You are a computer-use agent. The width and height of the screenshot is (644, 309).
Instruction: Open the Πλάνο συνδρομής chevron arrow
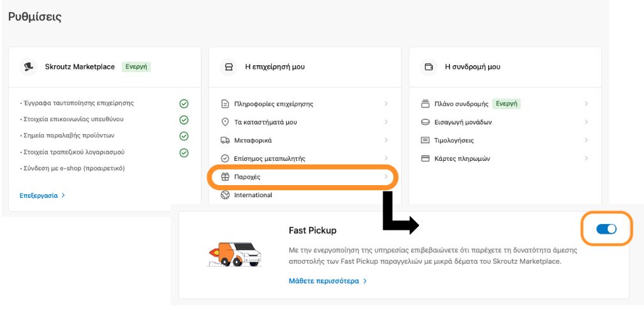(x=586, y=103)
